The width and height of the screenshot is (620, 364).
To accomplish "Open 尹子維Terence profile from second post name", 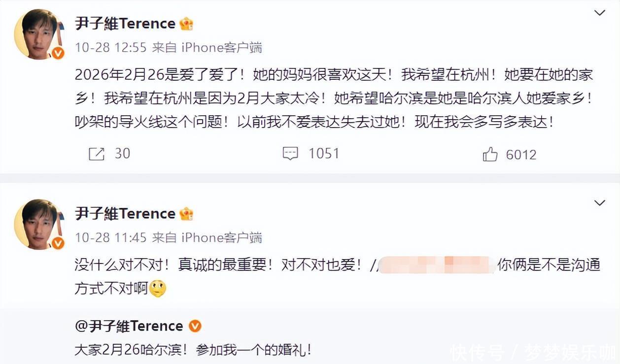I will (x=125, y=214).
